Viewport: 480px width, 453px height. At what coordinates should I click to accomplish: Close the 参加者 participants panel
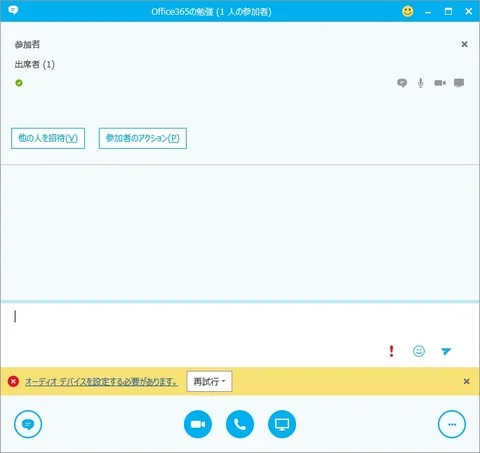(464, 44)
